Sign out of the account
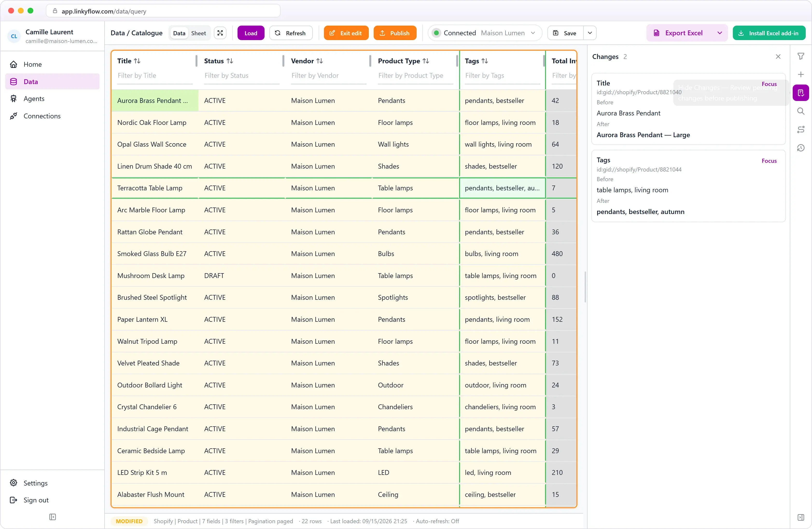Viewport: 812px width, 529px height. click(x=52, y=500)
